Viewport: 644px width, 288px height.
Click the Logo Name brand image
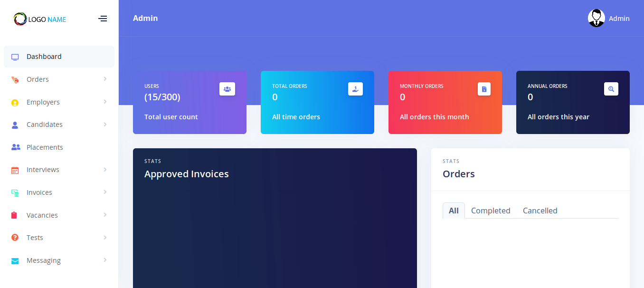click(40, 19)
